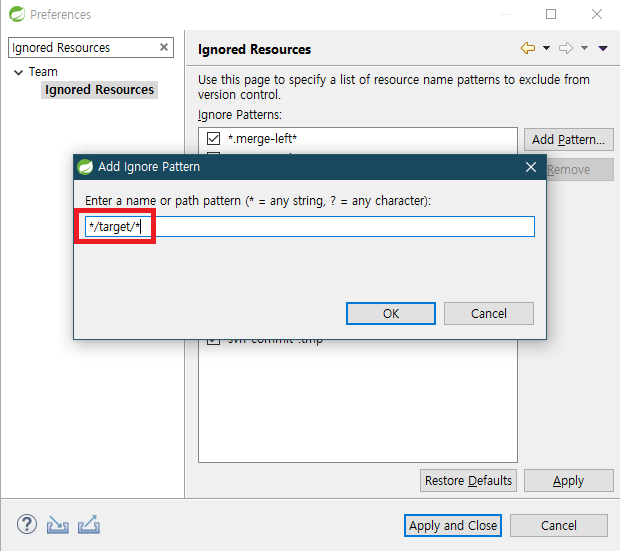Collapse the Team tree node
620x551 pixels.
click(18, 72)
